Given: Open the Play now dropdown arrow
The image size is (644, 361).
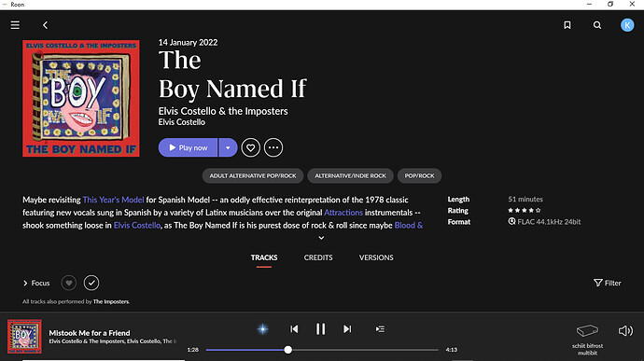Looking at the screenshot, I should click(x=228, y=147).
